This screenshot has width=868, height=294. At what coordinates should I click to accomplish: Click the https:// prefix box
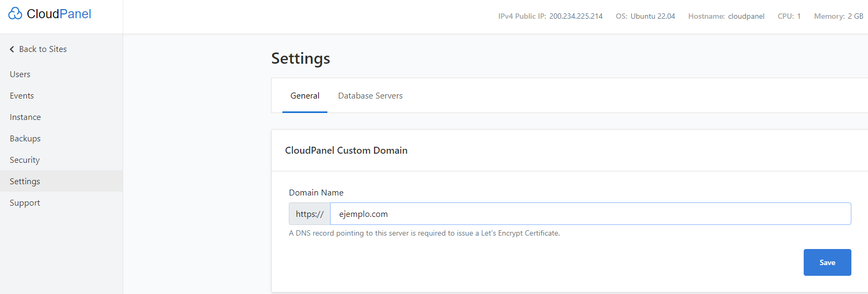(310, 214)
